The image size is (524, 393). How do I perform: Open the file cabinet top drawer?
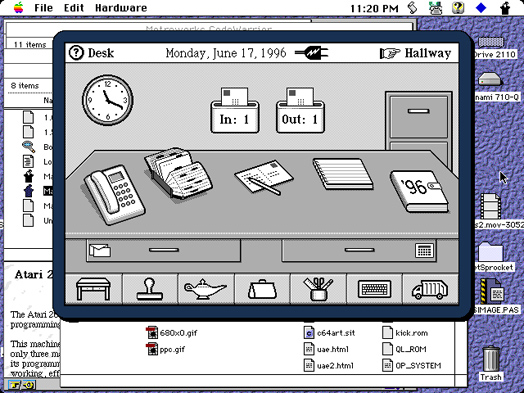[x=419, y=116]
